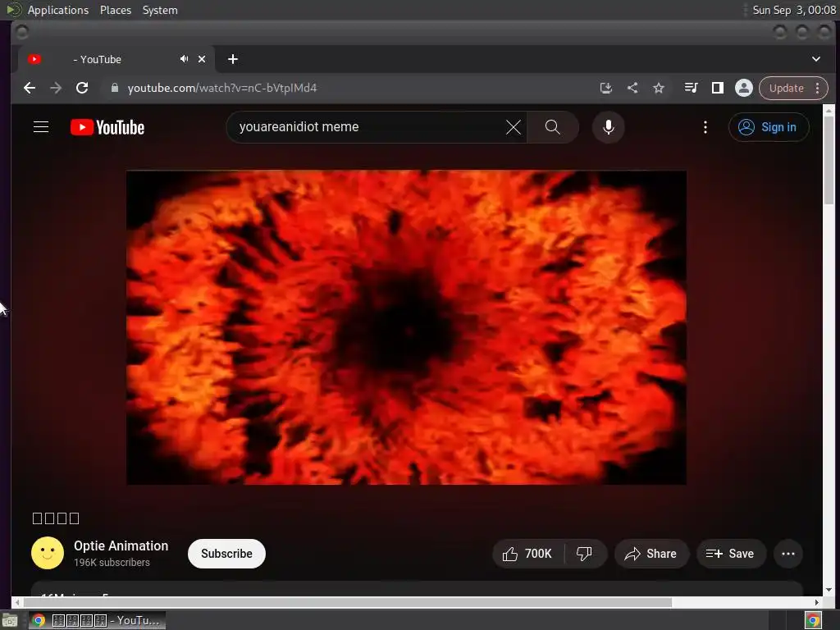Start voice search with the microphone icon
The width and height of the screenshot is (840, 630).
tap(608, 127)
